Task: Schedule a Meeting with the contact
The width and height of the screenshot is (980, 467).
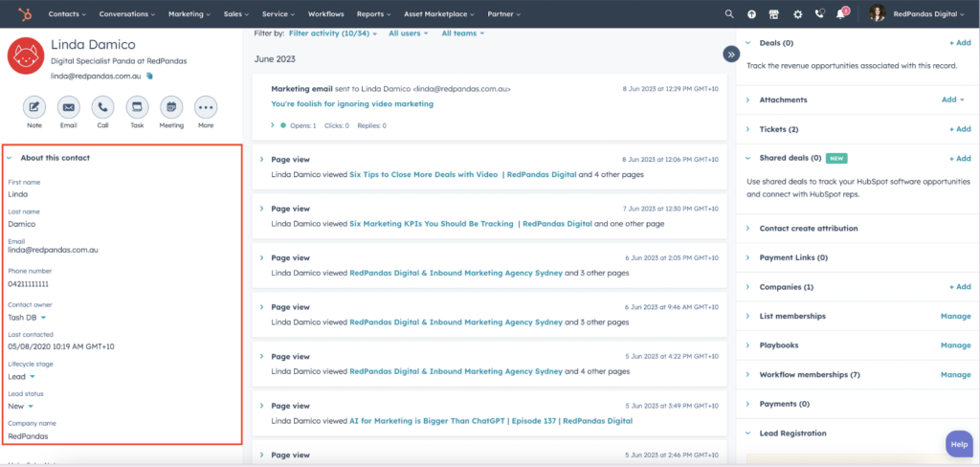Action: 171,107
